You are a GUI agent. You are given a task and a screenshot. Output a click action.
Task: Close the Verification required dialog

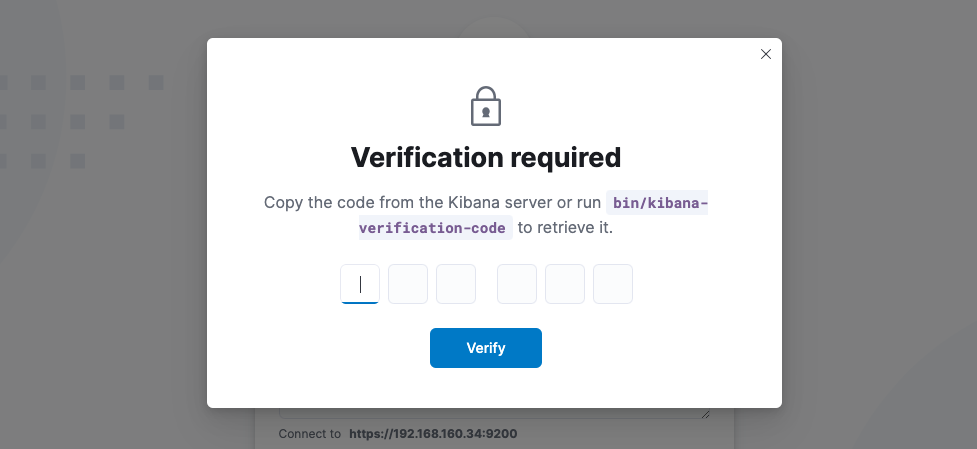(766, 54)
